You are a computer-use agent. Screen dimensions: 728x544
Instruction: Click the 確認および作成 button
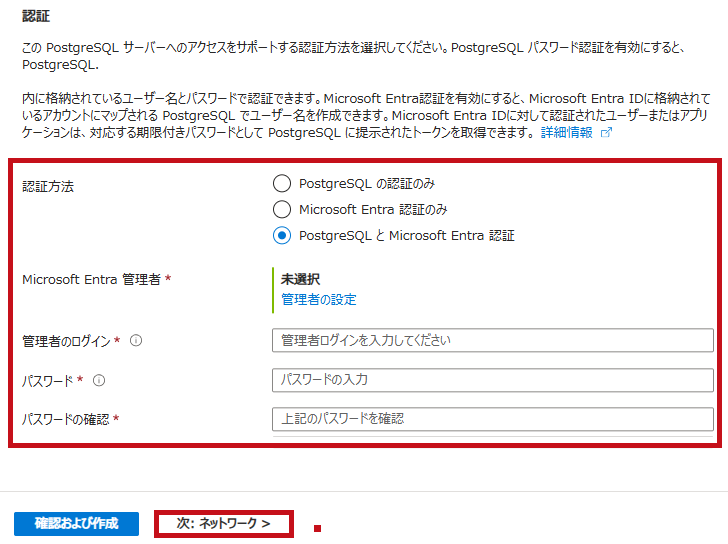click(x=77, y=524)
